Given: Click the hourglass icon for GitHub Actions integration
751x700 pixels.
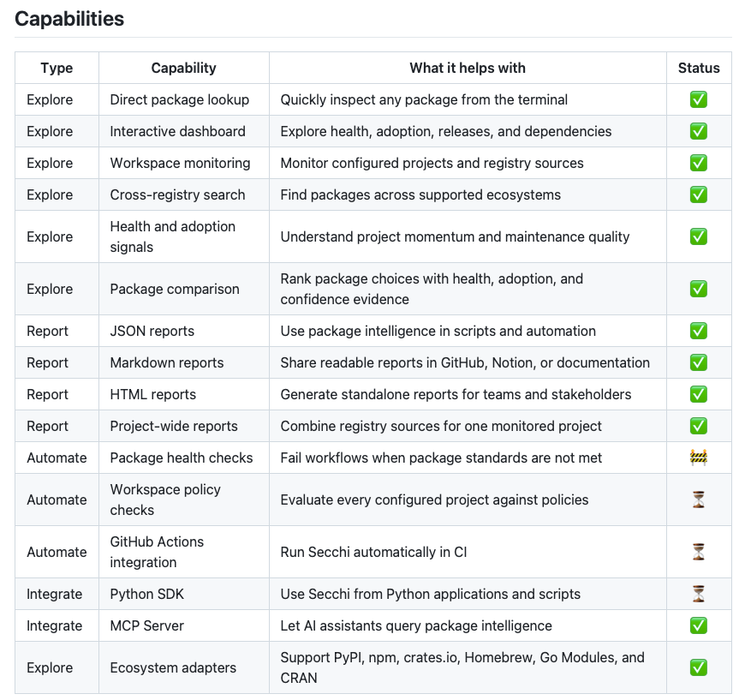Looking at the screenshot, I should click(x=698, y=552).
